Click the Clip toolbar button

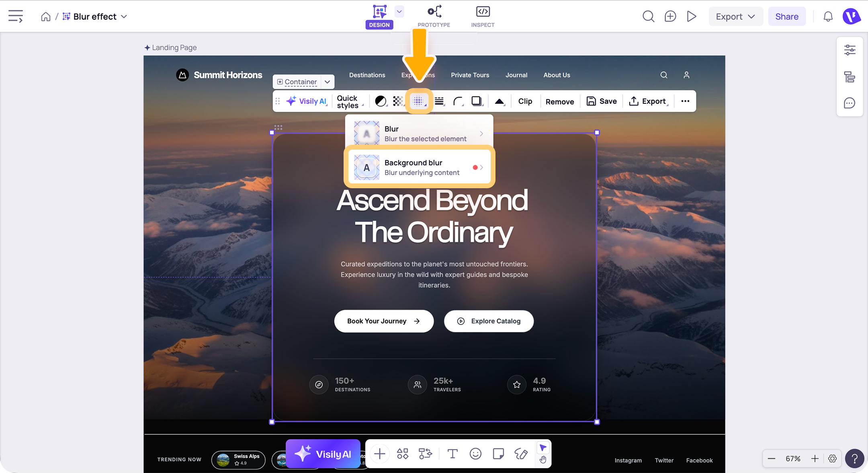click(525, 101)
